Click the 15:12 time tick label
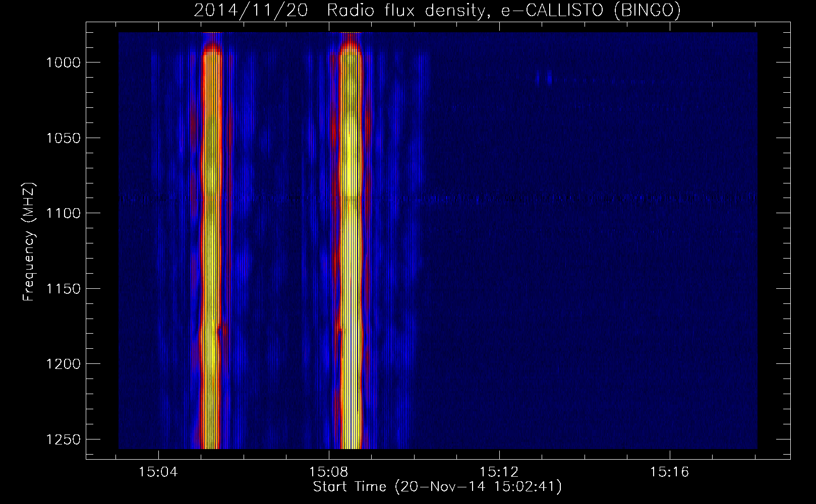 [x=499, y=472]
